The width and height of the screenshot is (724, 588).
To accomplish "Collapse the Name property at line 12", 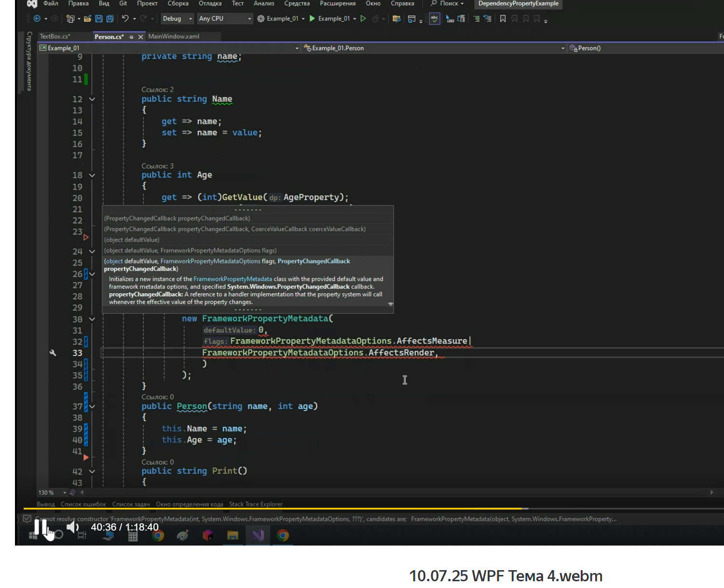I will pyautogui.click(x=92, y=99).
